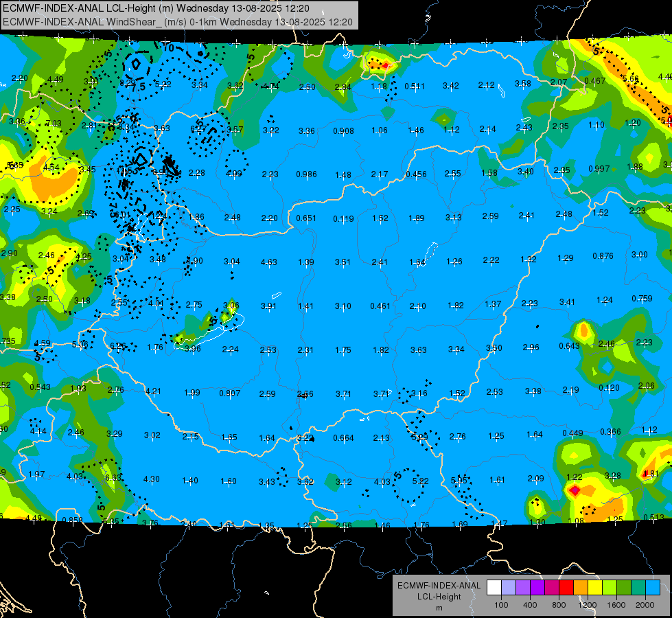Click the wind shear value 0.511
672x618 pixels.
pos(415,87)
